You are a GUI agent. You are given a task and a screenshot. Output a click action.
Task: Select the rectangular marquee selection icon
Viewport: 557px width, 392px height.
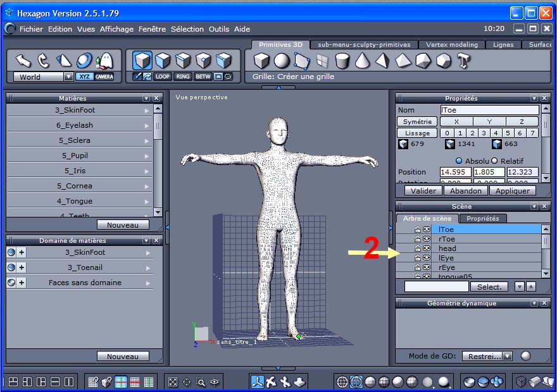tap(218, 77)
